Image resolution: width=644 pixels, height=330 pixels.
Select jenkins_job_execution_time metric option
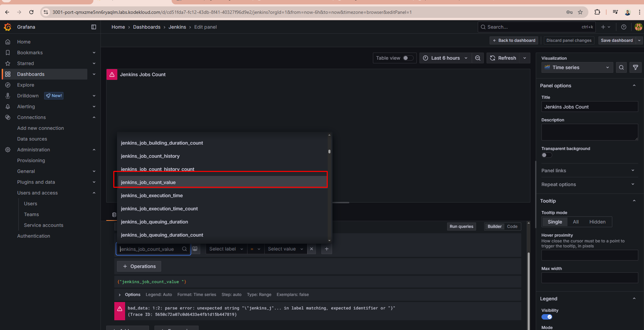point(222,196)
